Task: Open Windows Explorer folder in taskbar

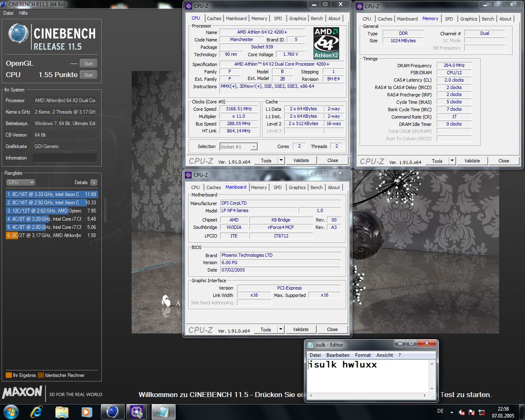Action: pyautogui.click(x=62, y=412)
